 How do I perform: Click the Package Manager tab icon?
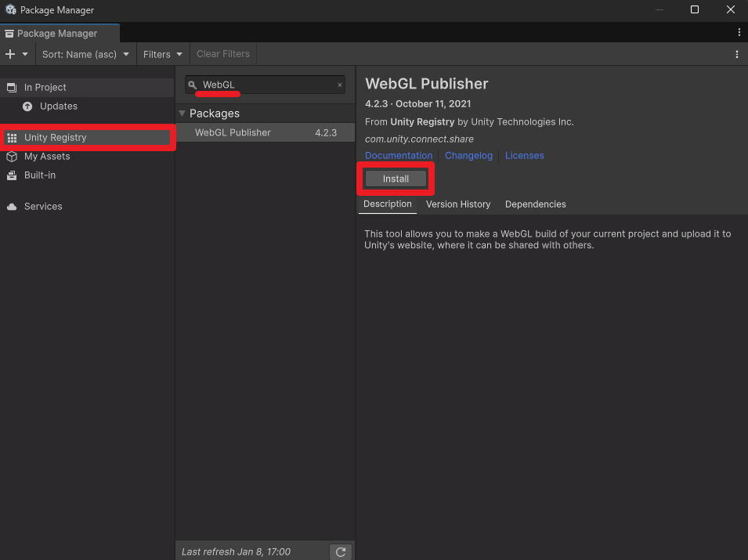pos(9,34)
